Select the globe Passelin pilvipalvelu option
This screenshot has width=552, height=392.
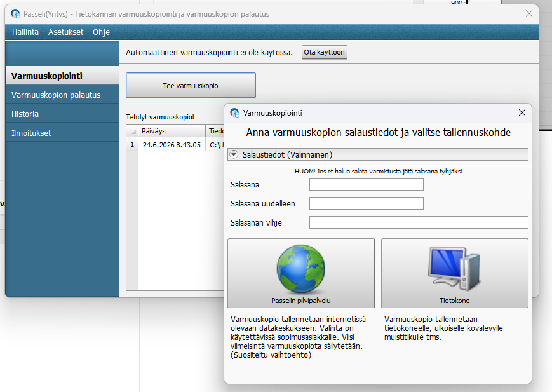[x=301, y=273]
